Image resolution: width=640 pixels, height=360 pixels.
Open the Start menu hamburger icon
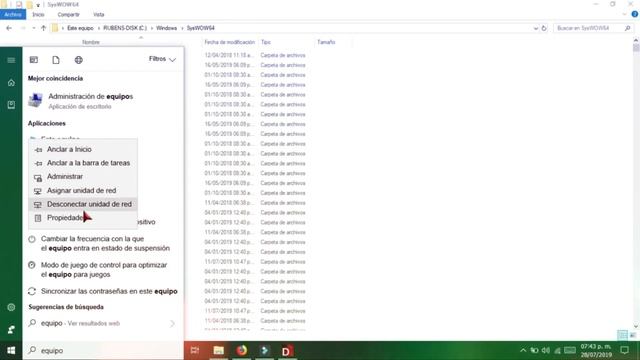pos(11,60)
